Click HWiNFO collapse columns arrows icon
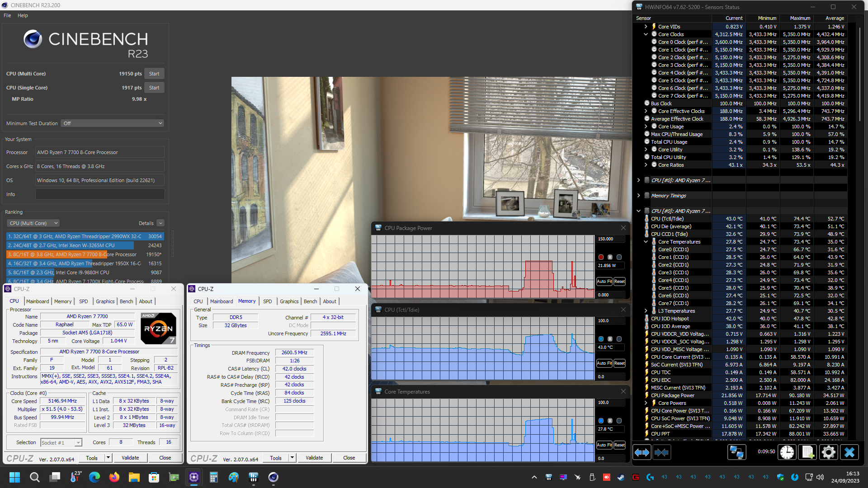The width and height of the screenshot is (868, 488). pyautogui.click(x=661, y=452)
